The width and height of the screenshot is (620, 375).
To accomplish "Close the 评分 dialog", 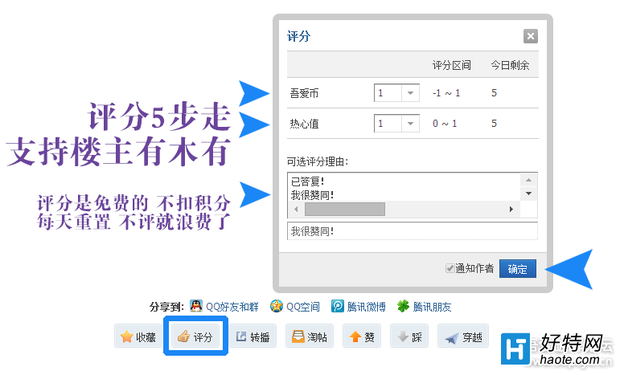I will tap(530, 36).
